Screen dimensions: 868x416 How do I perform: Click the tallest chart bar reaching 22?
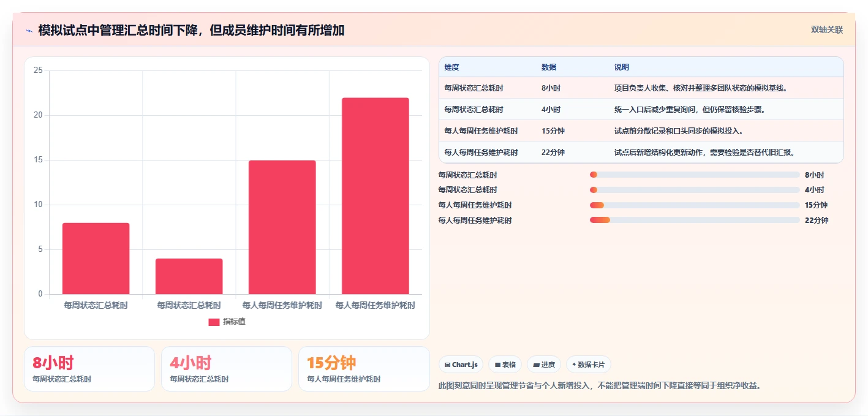pos(376,196)
